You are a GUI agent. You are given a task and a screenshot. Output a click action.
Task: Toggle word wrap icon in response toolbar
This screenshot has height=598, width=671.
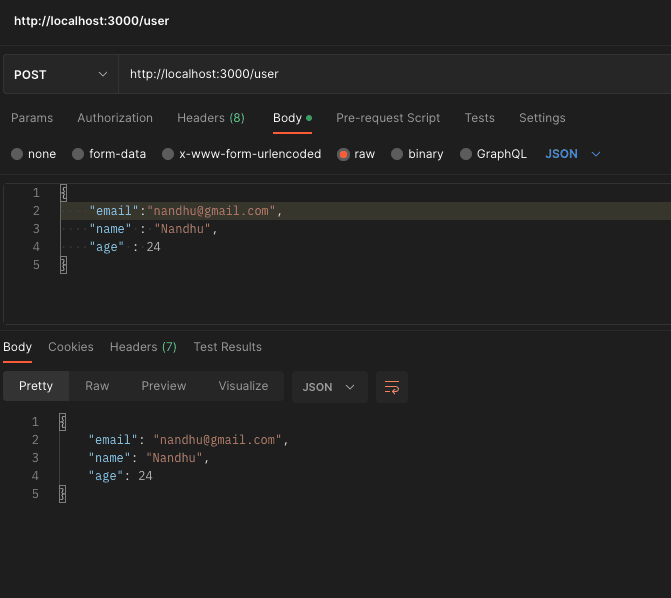point(392,387)
